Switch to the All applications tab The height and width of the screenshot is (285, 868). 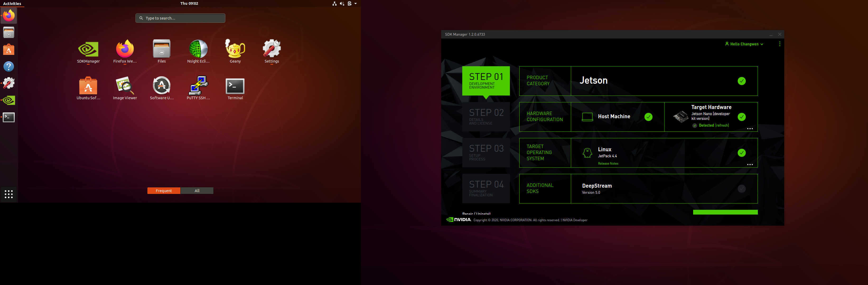(197, 191)
